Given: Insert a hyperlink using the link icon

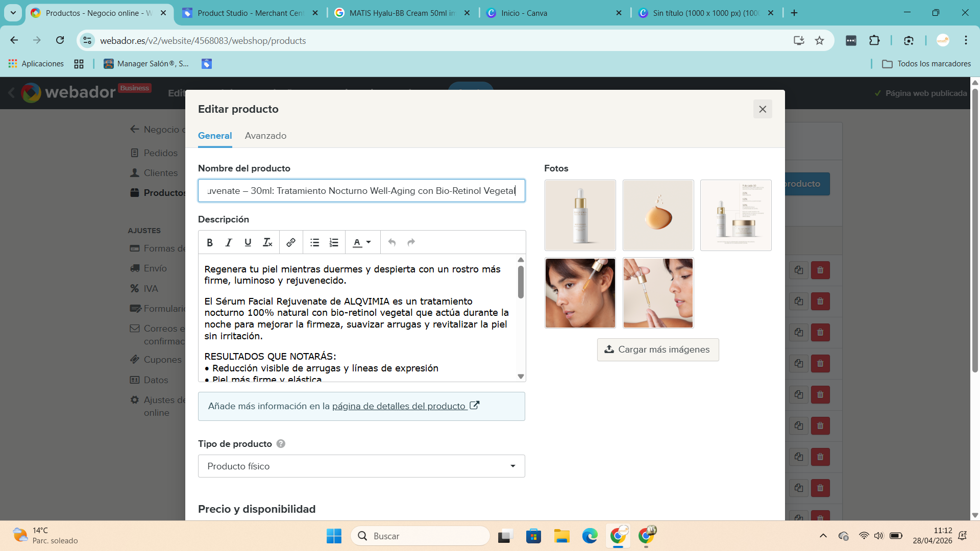Looking at the screenshot, I should click(291, 243).
